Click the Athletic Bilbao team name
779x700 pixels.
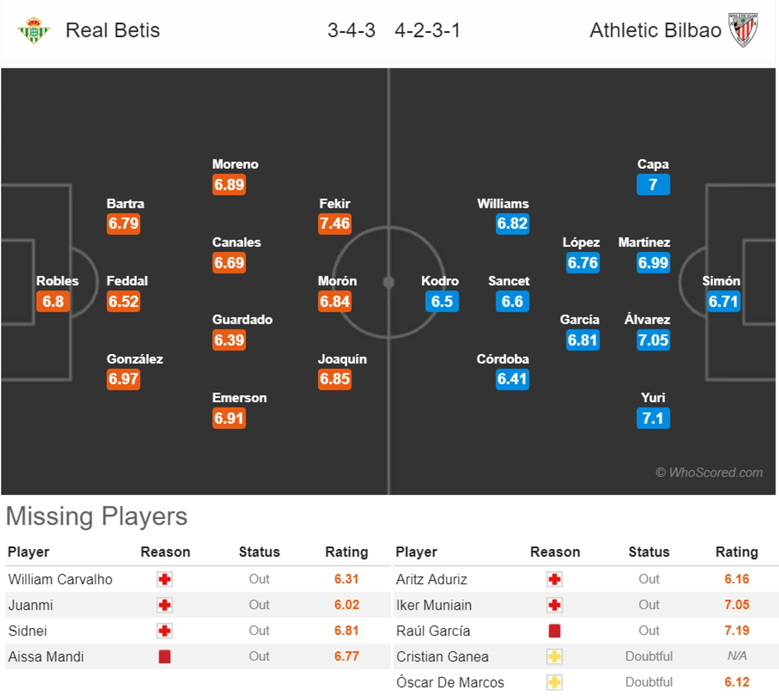click(655, 30)
